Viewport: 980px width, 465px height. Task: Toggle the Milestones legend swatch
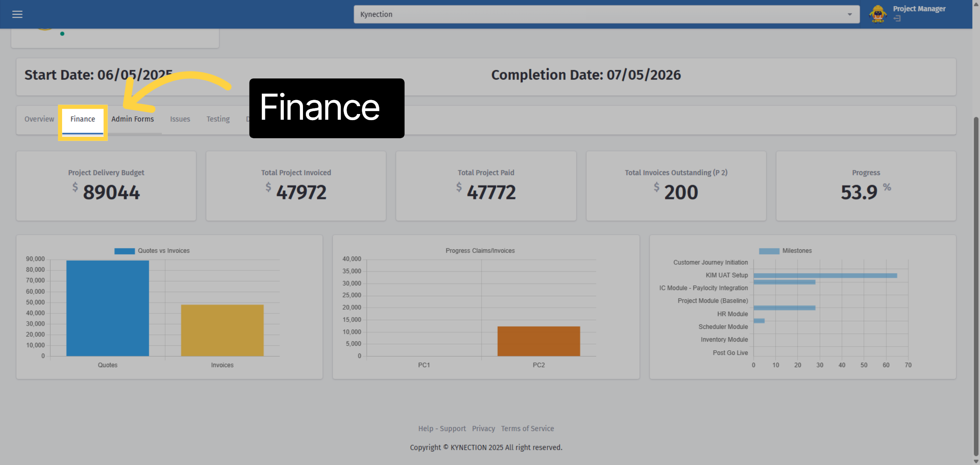[x=769, y=251]
